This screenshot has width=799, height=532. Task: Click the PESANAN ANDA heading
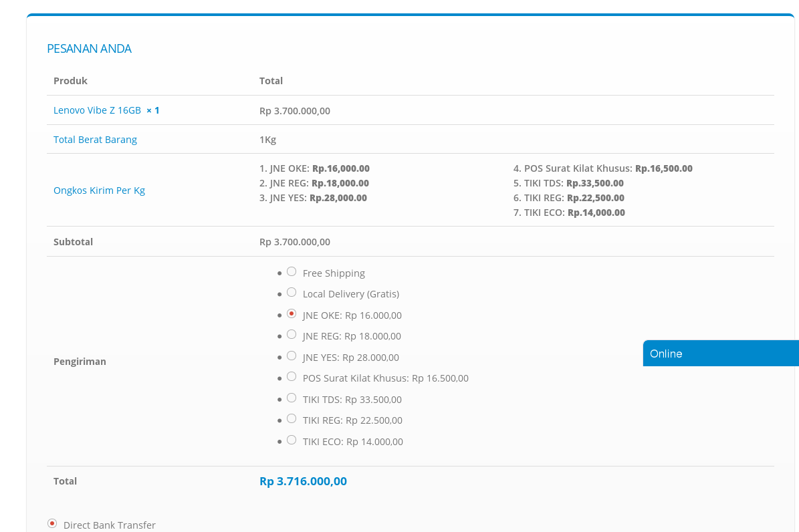point(89,49)
